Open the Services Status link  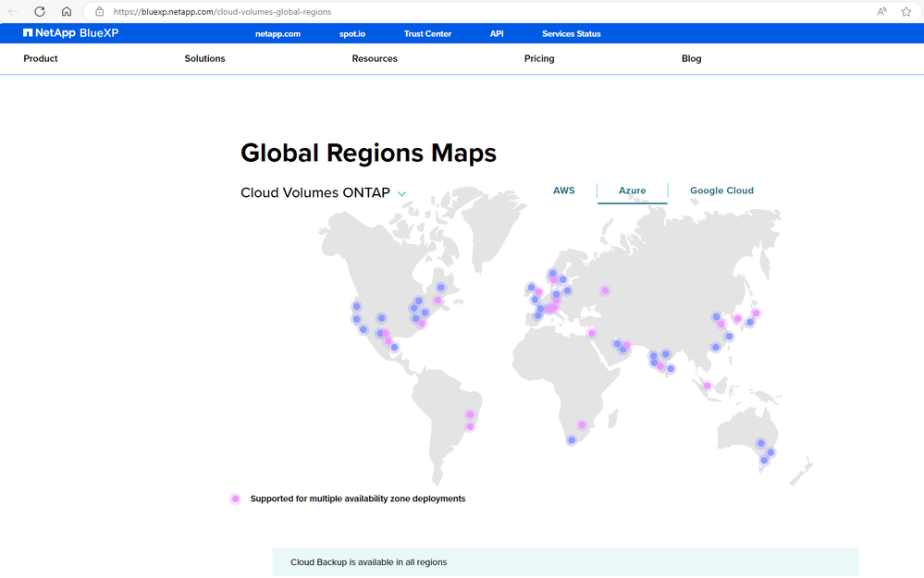pyautogui.click(x=571, y=34)
